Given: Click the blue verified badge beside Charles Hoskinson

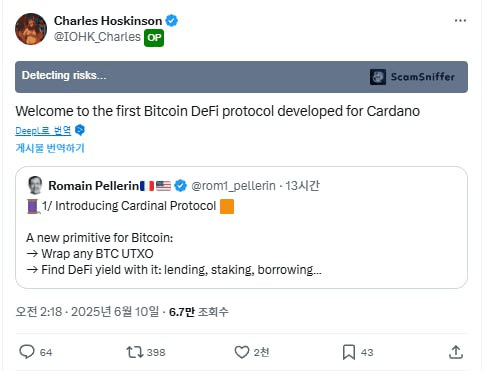Looking at the screenshot, I should (x=172, y=21).
